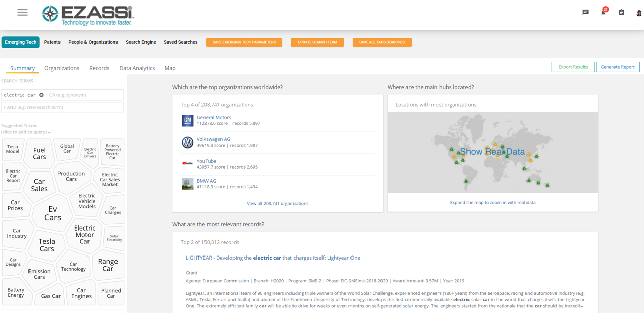Click the world map Show Real Data
The height and width of the screenshot is (313, 644).
point(492,152)
